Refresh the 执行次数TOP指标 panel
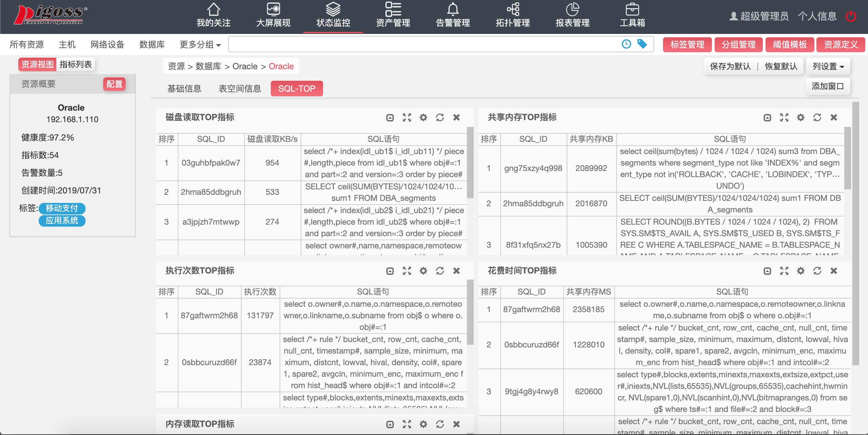The height and width of the screenshot is (435, 868). (x=440, y=271)
